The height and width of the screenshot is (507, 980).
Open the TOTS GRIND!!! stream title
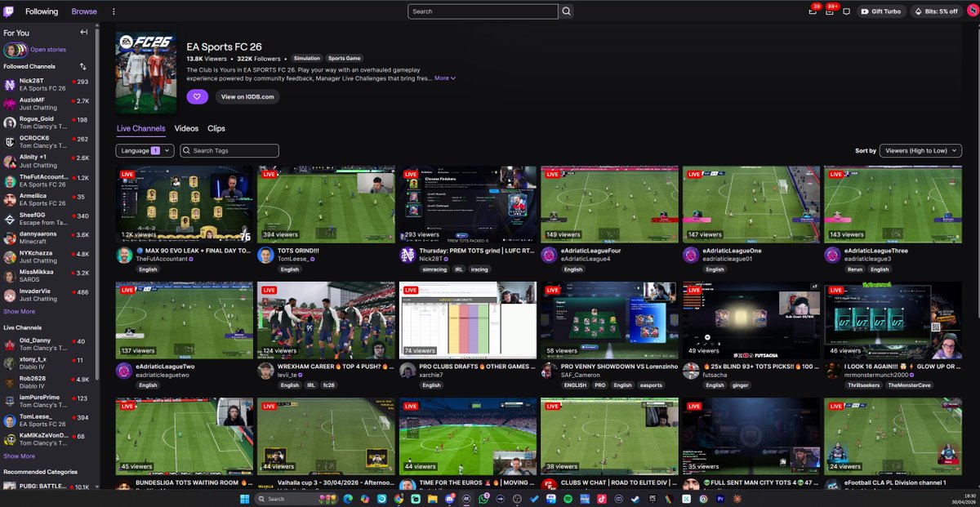pyautogui.click(x=299, y=251)
